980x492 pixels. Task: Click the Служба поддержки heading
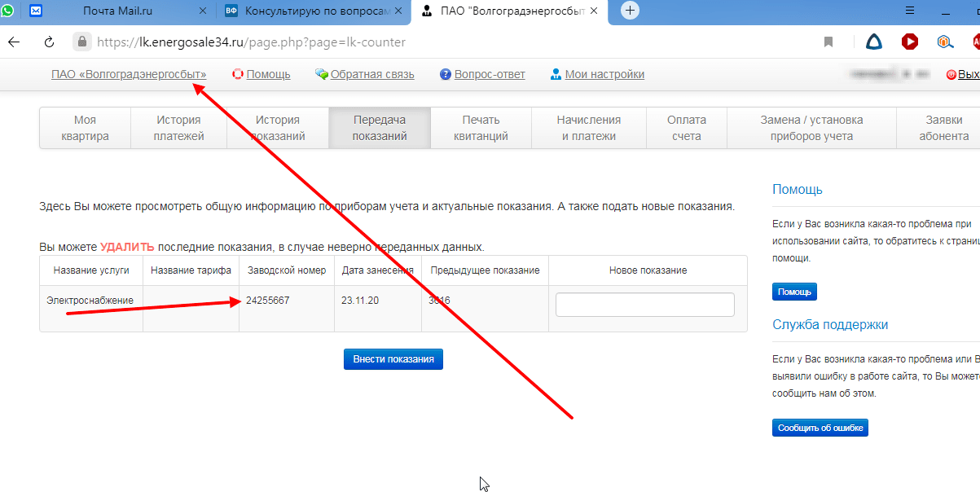tap(830, 324)
